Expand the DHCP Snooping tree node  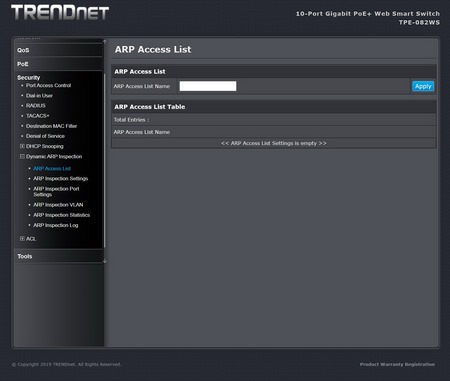[22, 146]
